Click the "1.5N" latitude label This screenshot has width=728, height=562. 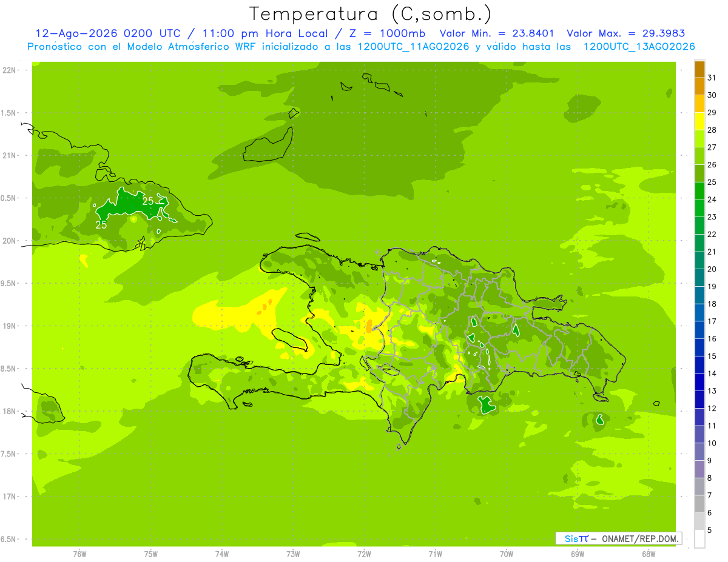point(9,113)
